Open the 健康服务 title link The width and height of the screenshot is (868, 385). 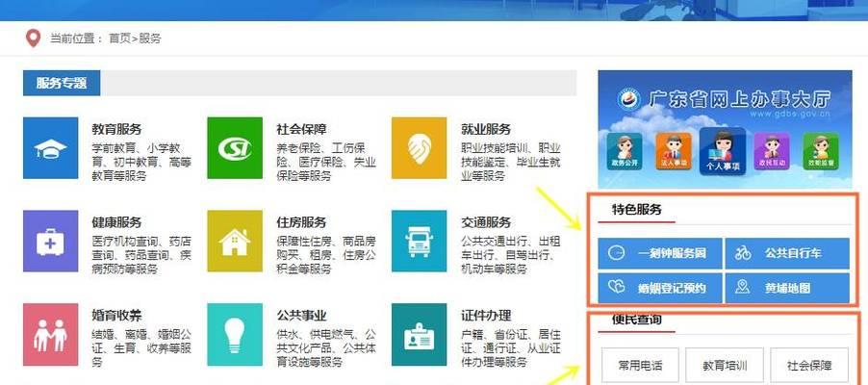click(x=116, y=222)
